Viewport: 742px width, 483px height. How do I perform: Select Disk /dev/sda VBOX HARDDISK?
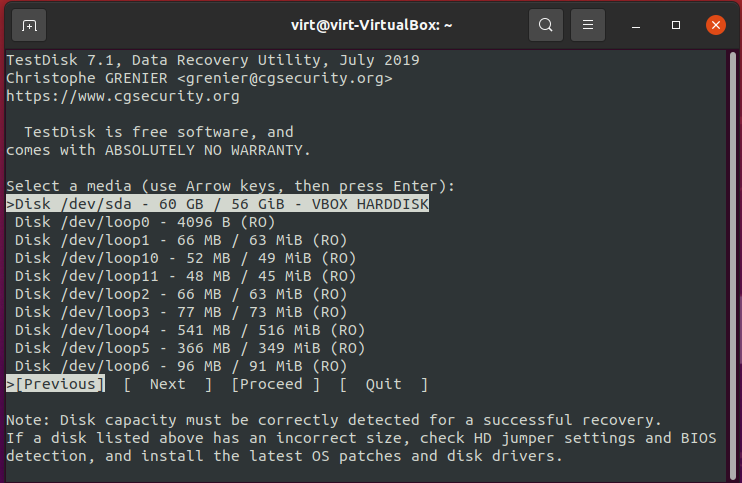[218, 204]
